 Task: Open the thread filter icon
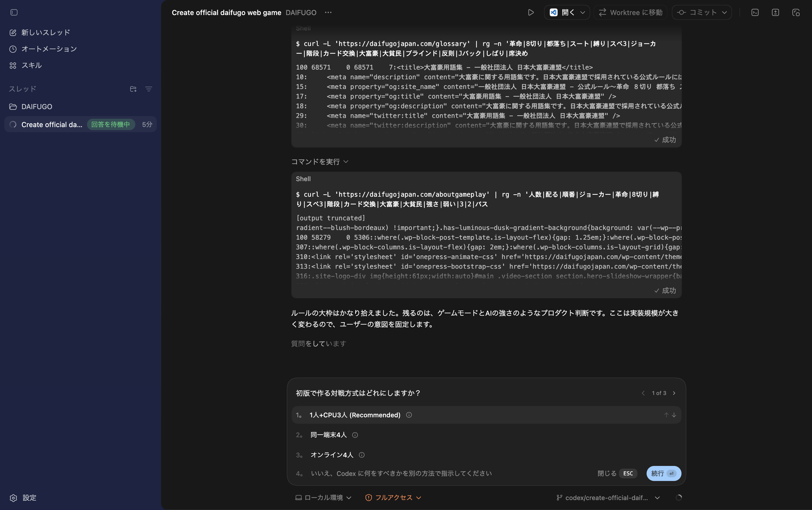click(x=148, y=89)
